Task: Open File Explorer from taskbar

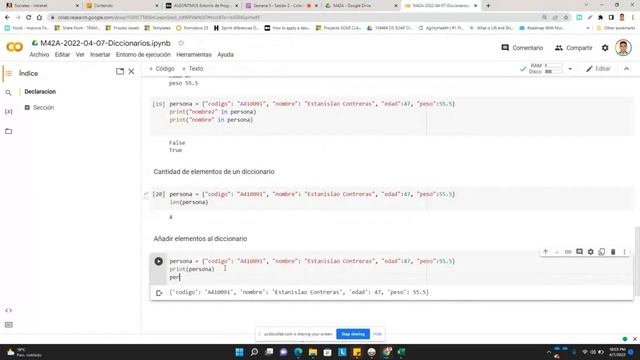Action: pyautogui.click(x=313, y=352)
